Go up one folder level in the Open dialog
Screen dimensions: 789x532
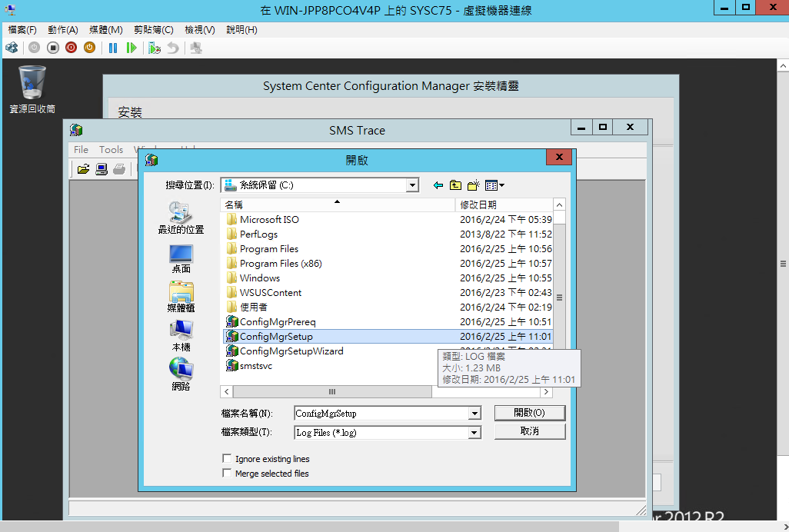click(x=455, y=185)
